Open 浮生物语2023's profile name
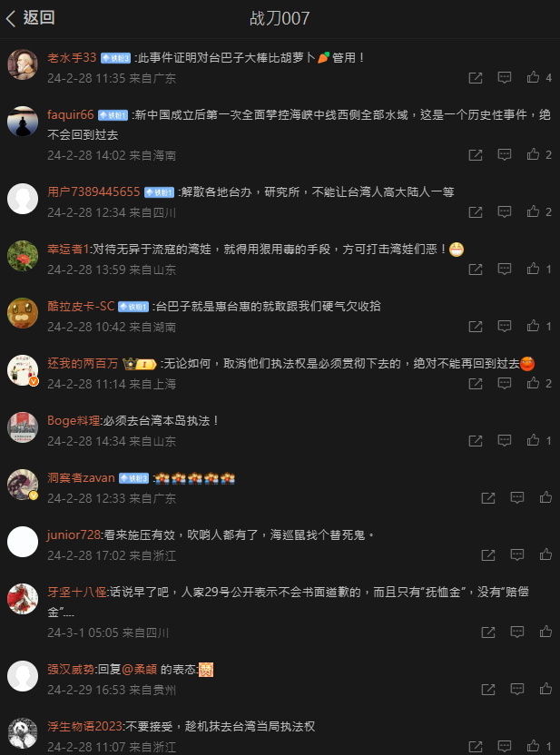This screenshot has width=560, height=755. (x=84, y=726)
